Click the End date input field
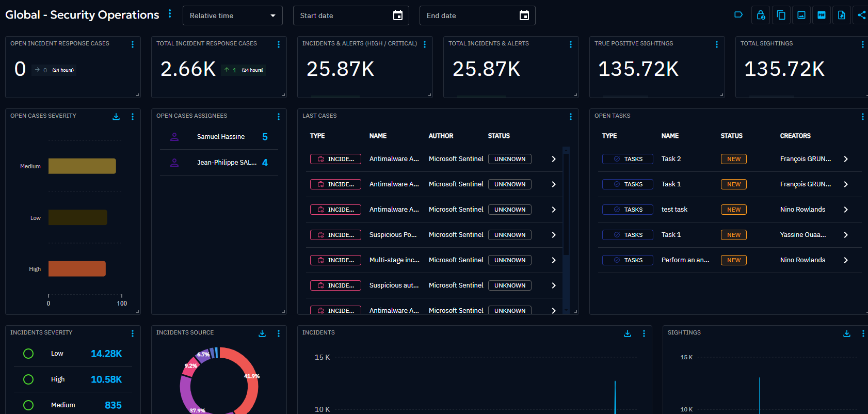This screenshot has height=414, width=868. pyautogui.click(x=477, y=15)
